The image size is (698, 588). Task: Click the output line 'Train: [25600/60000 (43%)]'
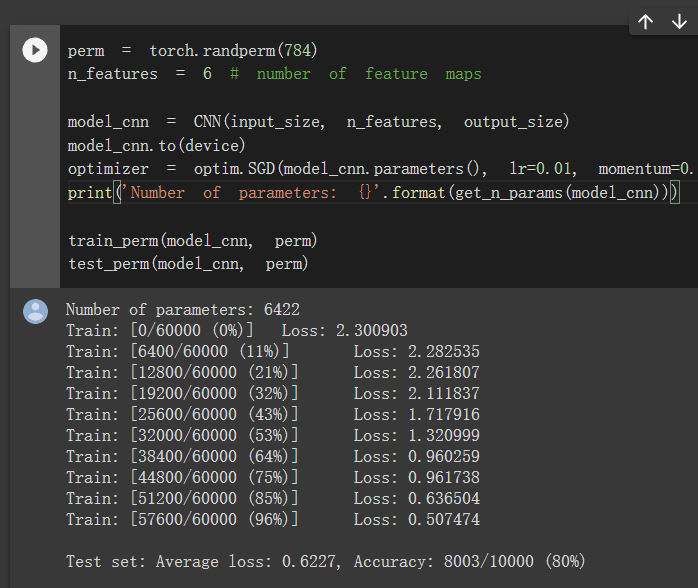tap(273, 414)
